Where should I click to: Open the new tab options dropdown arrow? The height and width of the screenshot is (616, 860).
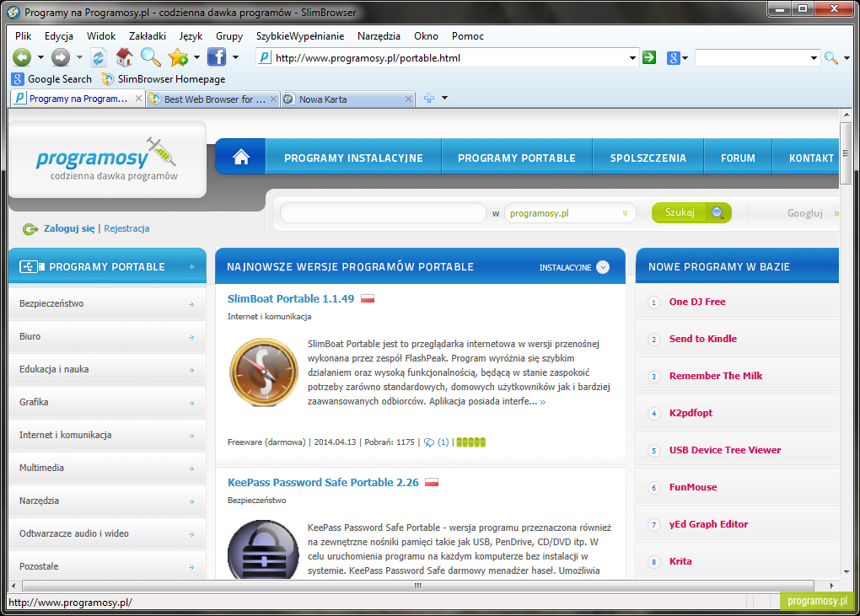(445, 98)
